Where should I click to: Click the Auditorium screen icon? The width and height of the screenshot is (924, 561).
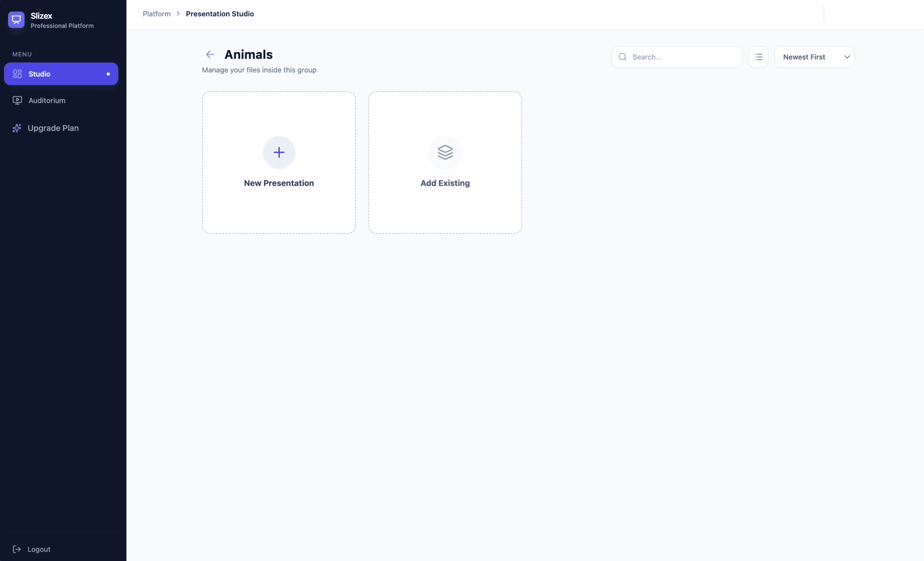(17, 100)
